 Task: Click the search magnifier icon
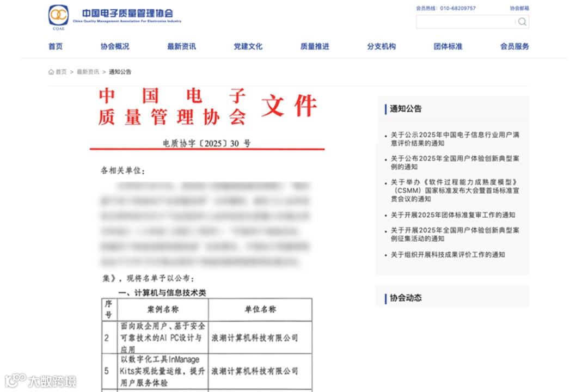522,22
